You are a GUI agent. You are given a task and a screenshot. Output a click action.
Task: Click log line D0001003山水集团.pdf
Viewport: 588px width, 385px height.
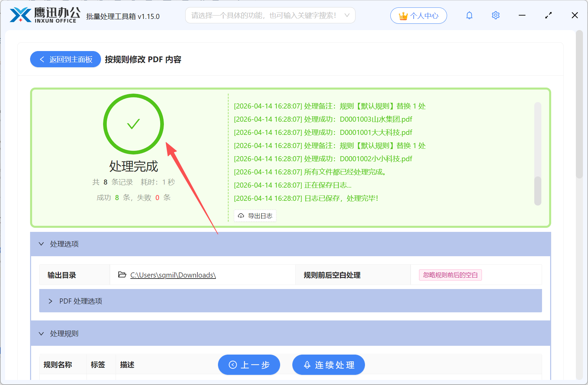pyautogui.click(x=323, y=119)
